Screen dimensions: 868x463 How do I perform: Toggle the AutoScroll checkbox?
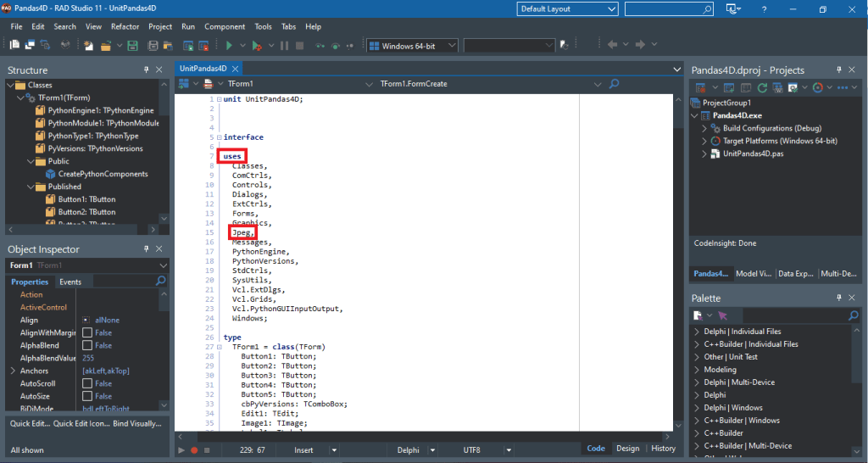(x=87, y=383)
